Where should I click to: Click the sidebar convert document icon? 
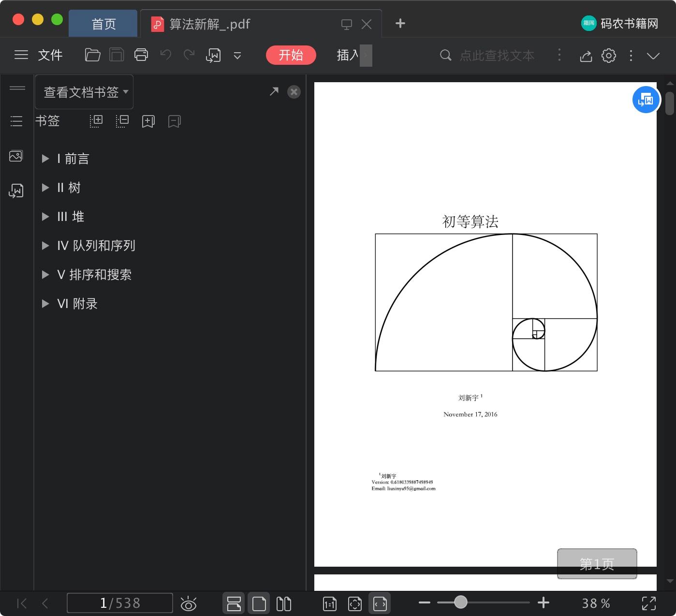tap(16, 191)
